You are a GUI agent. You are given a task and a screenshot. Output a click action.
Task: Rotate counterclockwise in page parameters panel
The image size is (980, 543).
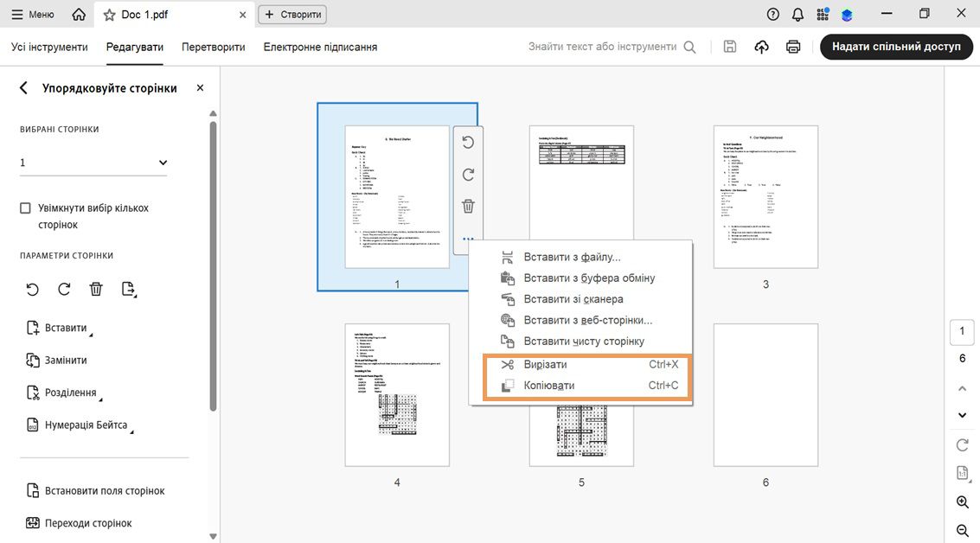point(33,290)
